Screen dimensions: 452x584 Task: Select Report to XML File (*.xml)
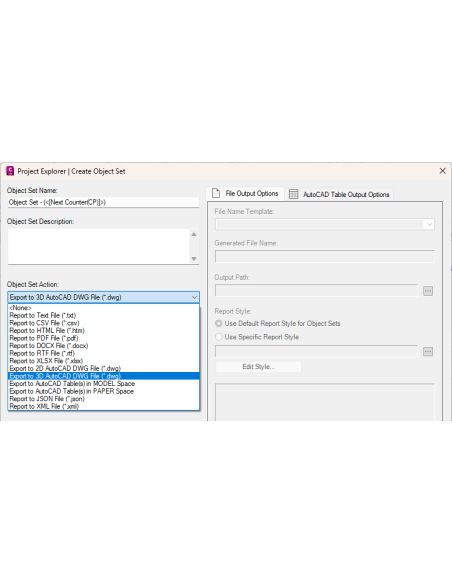pos(104,406)
